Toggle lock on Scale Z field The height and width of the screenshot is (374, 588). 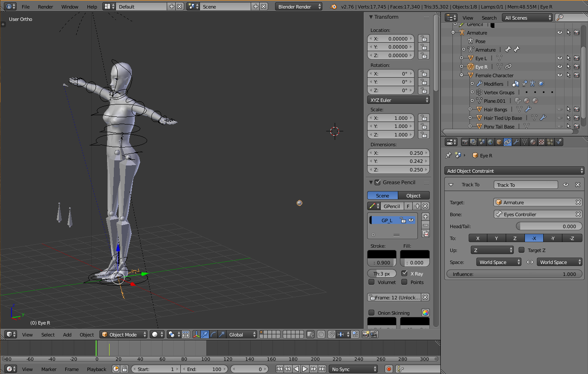click(x=423, y=135)
